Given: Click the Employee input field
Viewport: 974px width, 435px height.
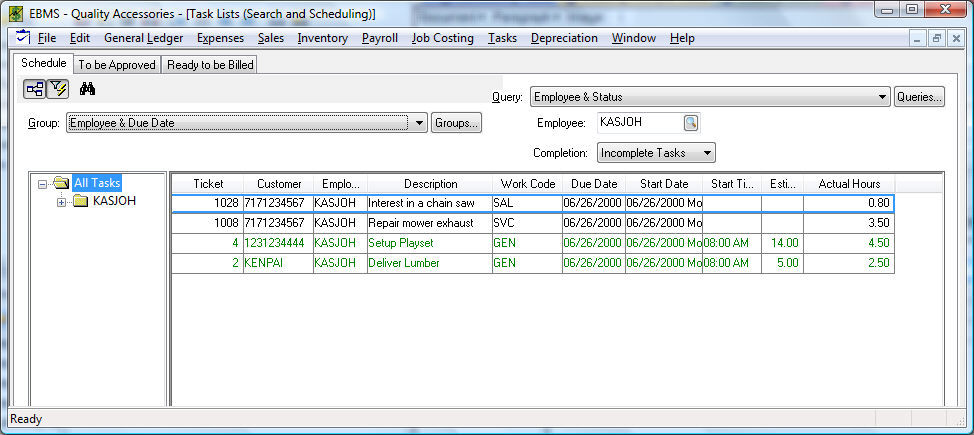Looking at the screenshot, I should (638, 123).
